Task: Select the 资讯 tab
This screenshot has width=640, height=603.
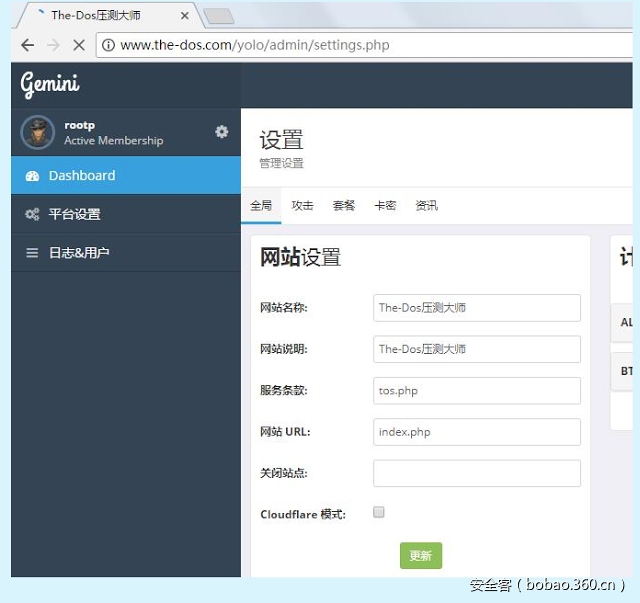Action: pos(426,205)
